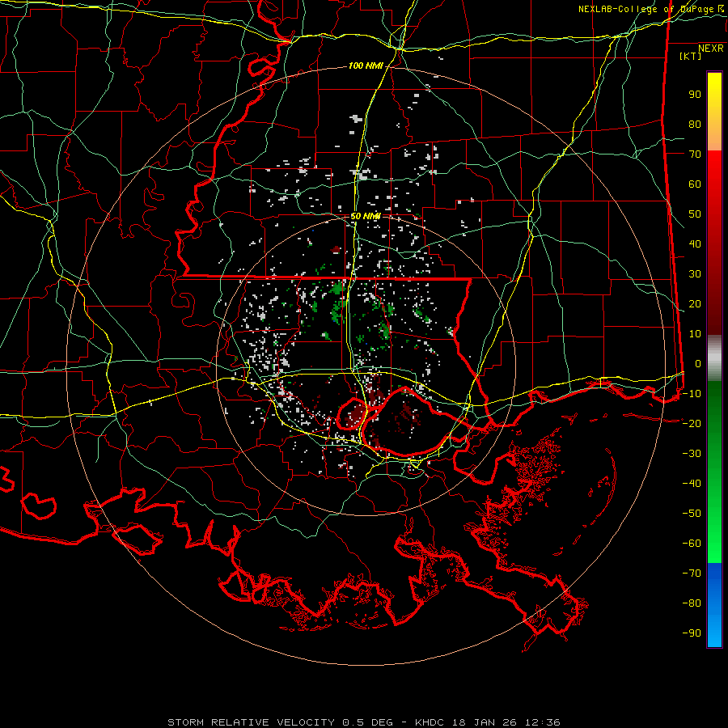The width and height of the screenshot is (728, 728).
Task: Click the 60 value on the velocity scale
Action: point(695,184)
